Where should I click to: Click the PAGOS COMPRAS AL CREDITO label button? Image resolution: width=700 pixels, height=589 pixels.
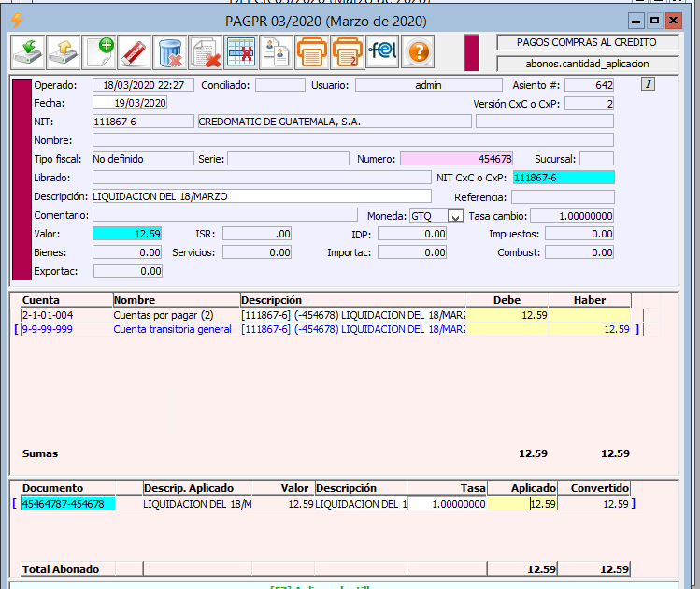pos(587,43)
